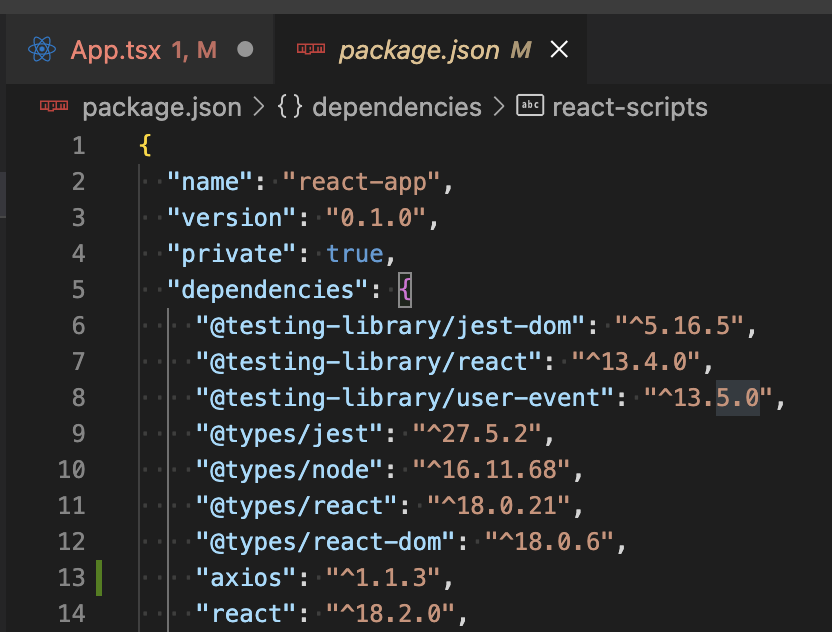Click the "^16.11.68" version value
The image size is (832, 632).
pos(491,470)
